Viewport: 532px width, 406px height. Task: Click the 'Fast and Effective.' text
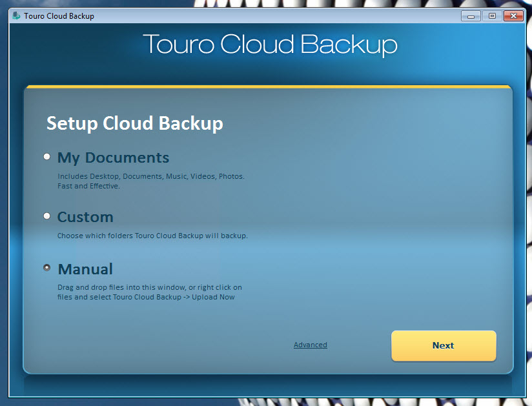tap(88, 186)
